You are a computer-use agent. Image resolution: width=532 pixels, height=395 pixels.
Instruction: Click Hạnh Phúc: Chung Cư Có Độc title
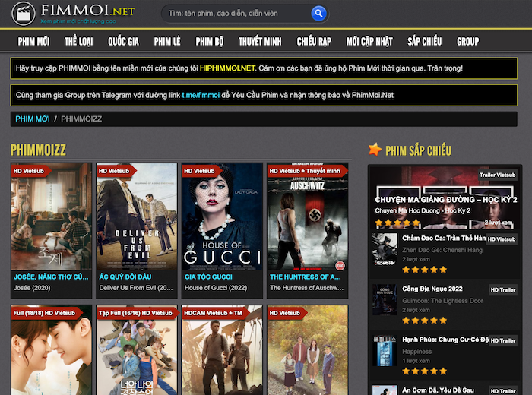[445, 340]
